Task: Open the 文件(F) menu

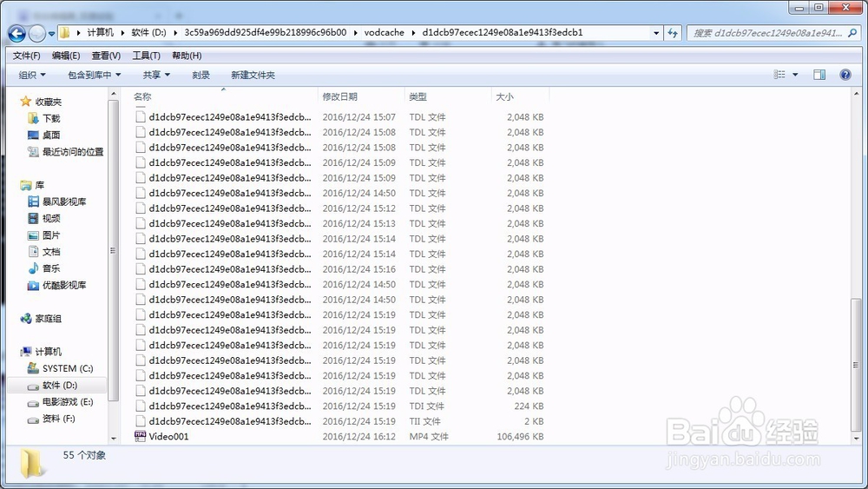Action: (x=27, y=56)
